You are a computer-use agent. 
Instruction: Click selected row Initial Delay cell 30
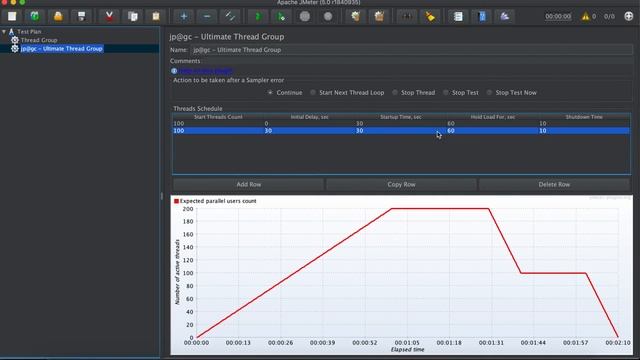(x=309, y=131)
